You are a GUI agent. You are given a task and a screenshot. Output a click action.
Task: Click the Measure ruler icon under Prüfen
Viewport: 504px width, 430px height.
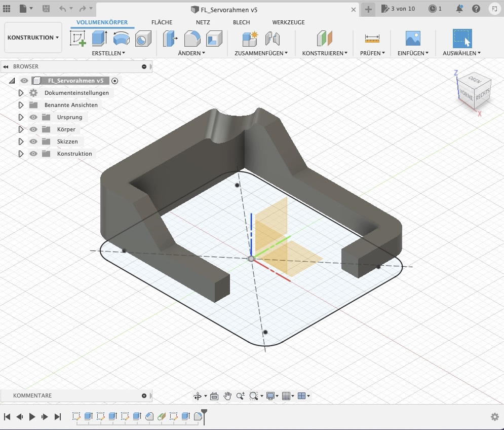click(x=372, y=39)
